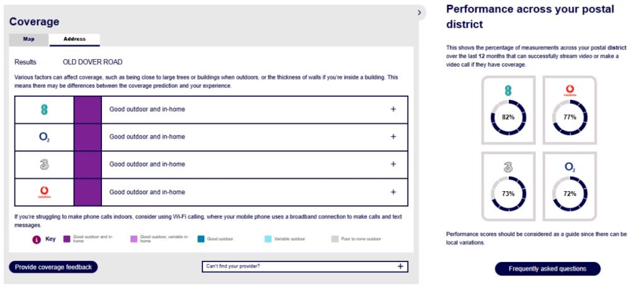
Task: Open Frequently asked questions
Action: (548, 269)
